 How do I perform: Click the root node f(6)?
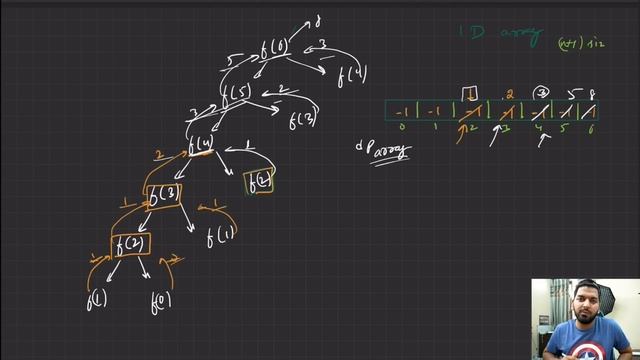[x=274, y=50]
